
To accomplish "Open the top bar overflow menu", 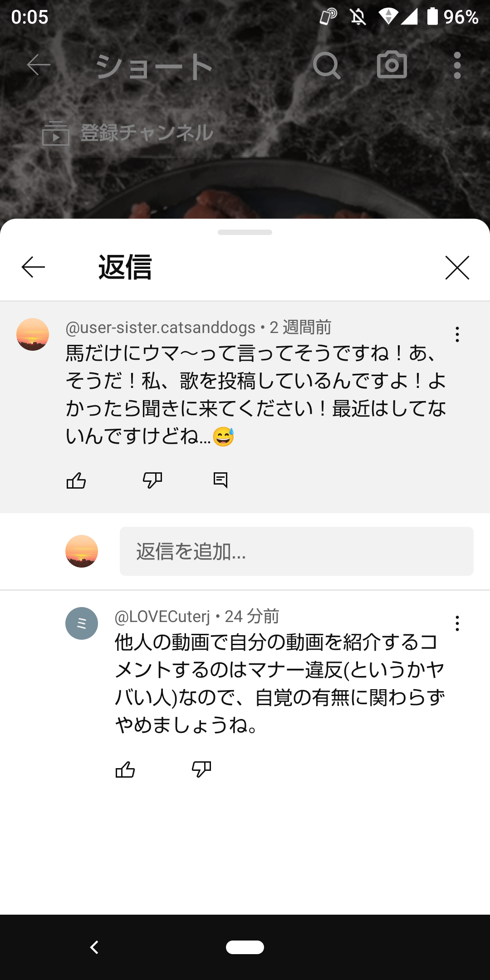I will 457,65.
